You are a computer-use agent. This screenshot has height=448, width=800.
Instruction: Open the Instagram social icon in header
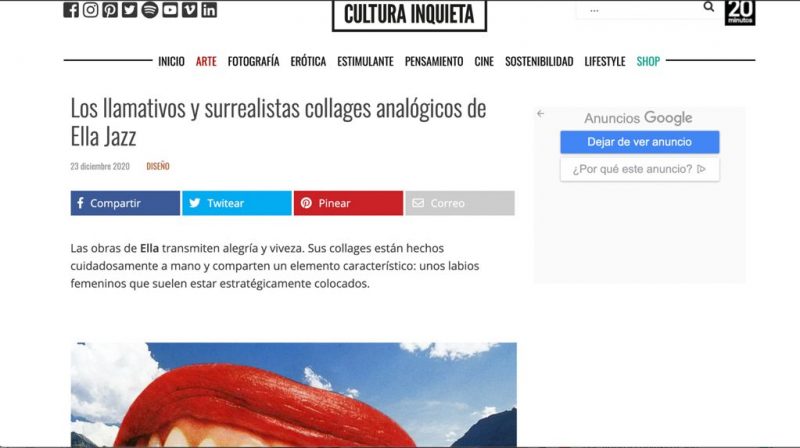[x=90, y=10]
